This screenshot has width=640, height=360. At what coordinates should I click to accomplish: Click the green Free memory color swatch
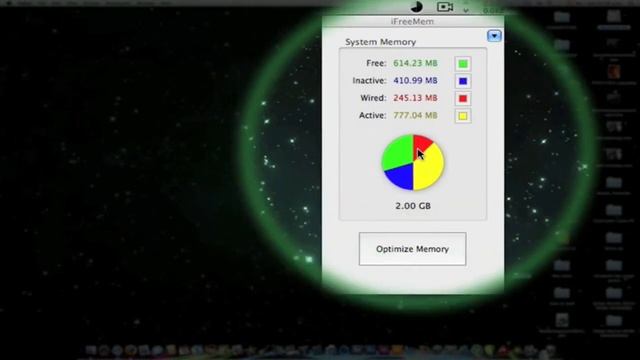click(x=462, y=64)
